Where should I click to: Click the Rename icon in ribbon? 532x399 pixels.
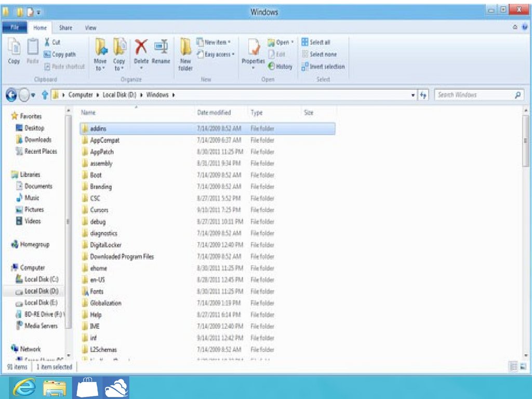[x=161, y=52]
